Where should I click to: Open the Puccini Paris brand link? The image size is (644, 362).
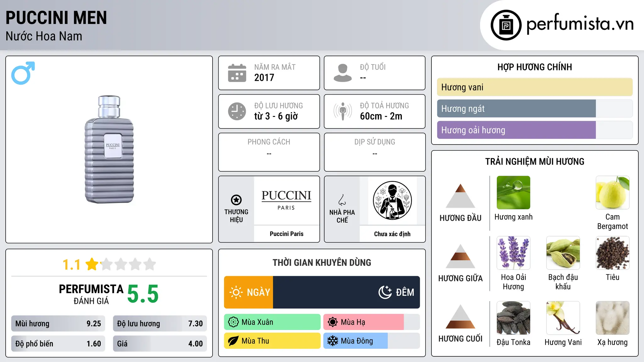pyautogui.click(x=286, y=234)
